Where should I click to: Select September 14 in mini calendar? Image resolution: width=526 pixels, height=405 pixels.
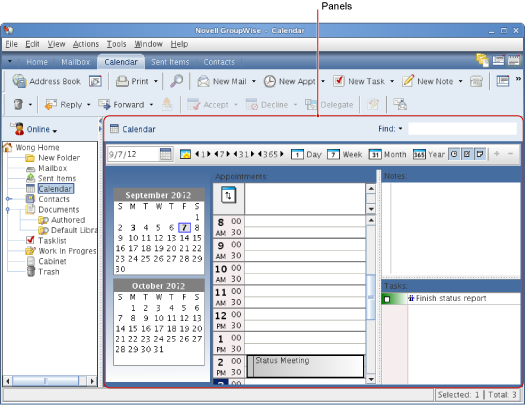click(185, 238)
